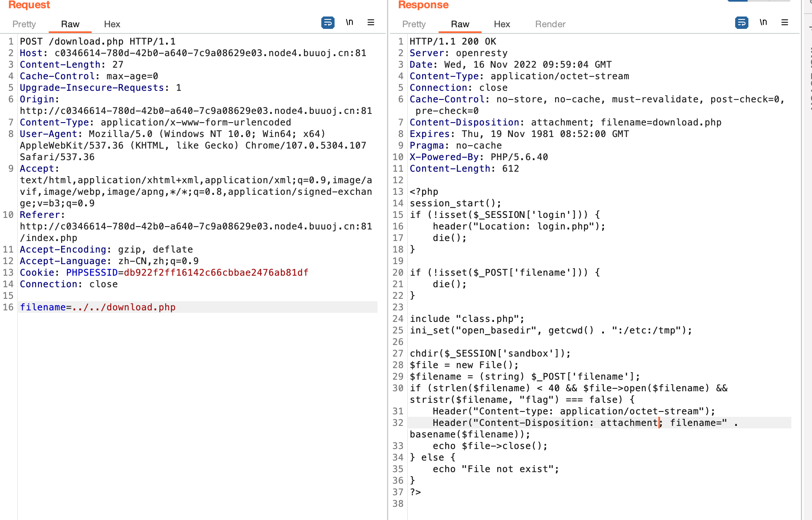
Task: Click the '$file = new File();' line
Action: click(x=464, y=365)
